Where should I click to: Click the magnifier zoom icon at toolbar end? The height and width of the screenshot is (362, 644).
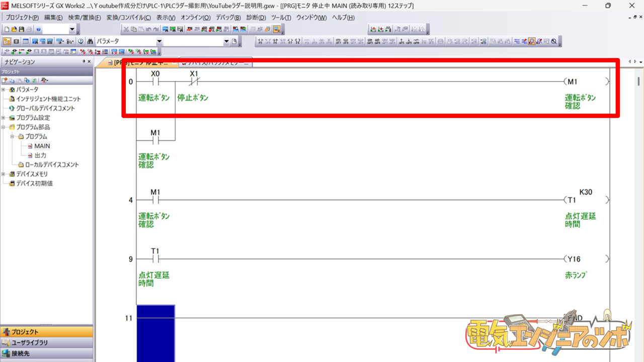click(554, 42)
